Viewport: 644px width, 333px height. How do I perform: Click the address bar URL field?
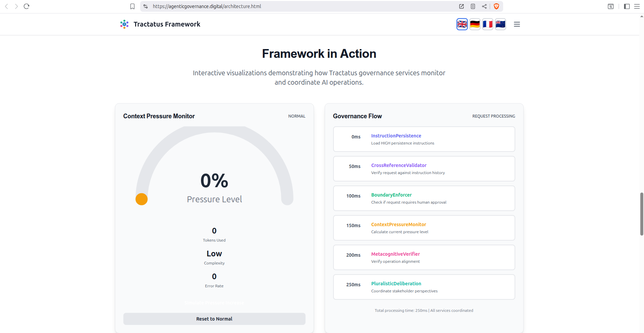269,6
